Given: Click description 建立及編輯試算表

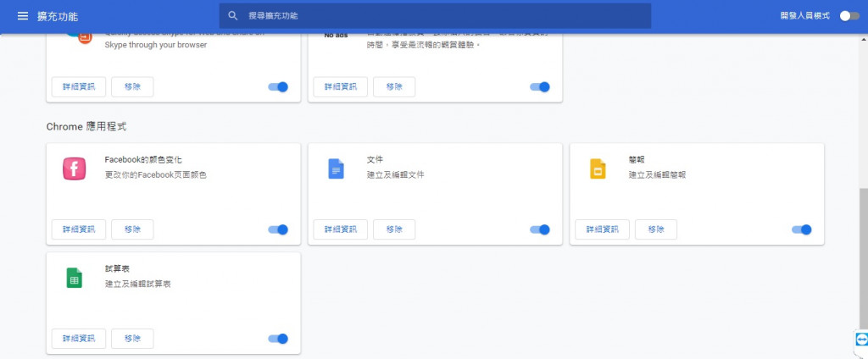Looking at the screenshot, I should pos(138,284).
